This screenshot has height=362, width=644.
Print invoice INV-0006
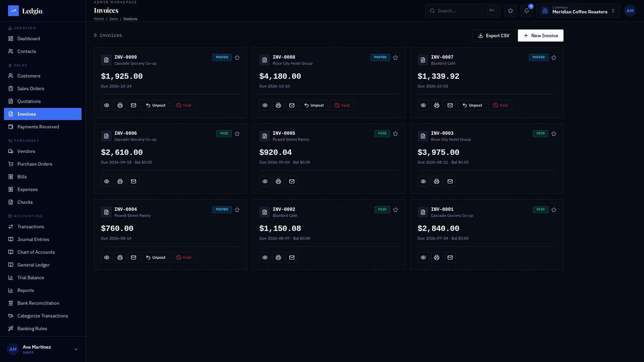[120, 181]
